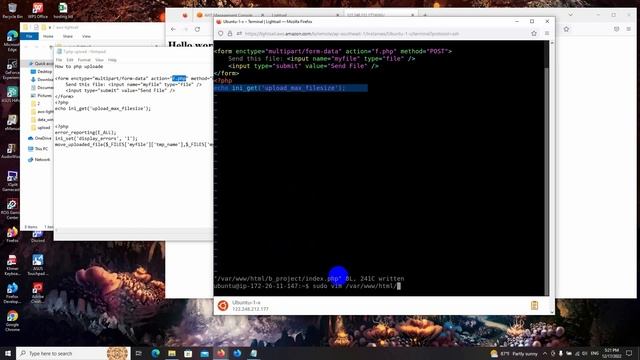
Task: Open weather widget in system tray
Action: coord(514,353)
